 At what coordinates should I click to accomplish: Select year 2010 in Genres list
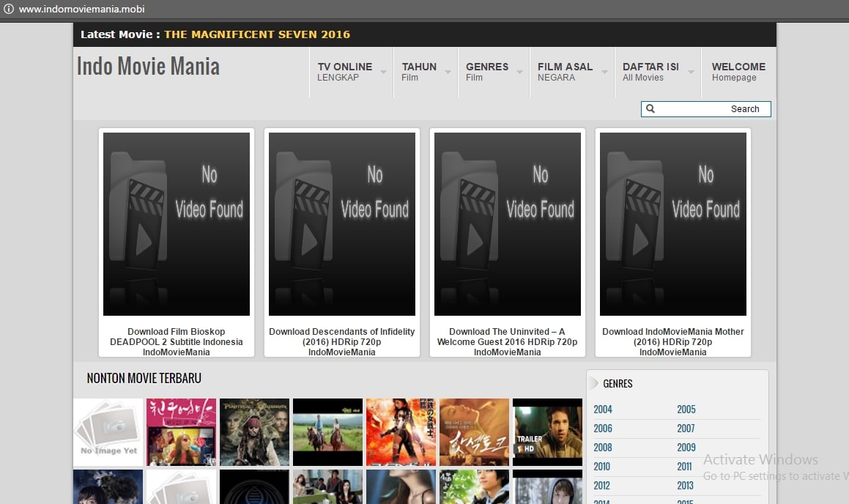(601, 466)
